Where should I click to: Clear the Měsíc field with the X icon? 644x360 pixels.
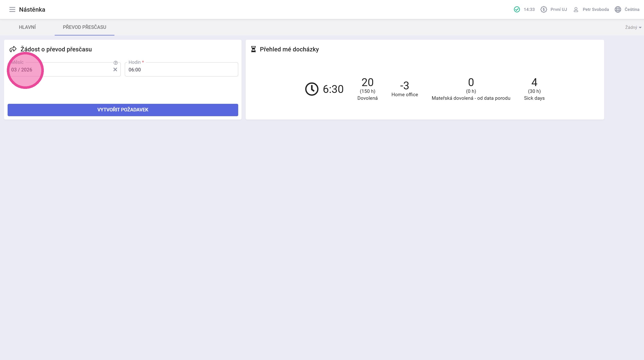tap(115, 70)
